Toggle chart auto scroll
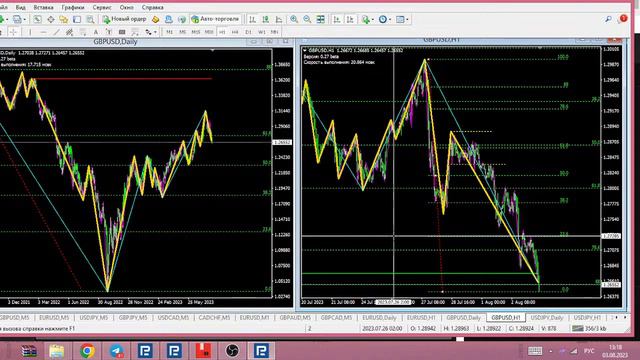Viewport: 640px width, 360px height. pos(337,19)
